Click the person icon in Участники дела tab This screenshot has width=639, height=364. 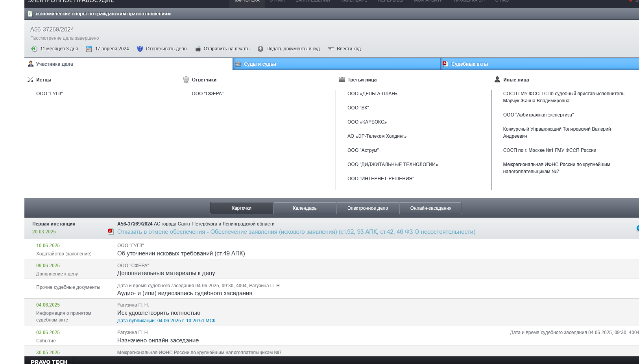[x=31, y=64]
